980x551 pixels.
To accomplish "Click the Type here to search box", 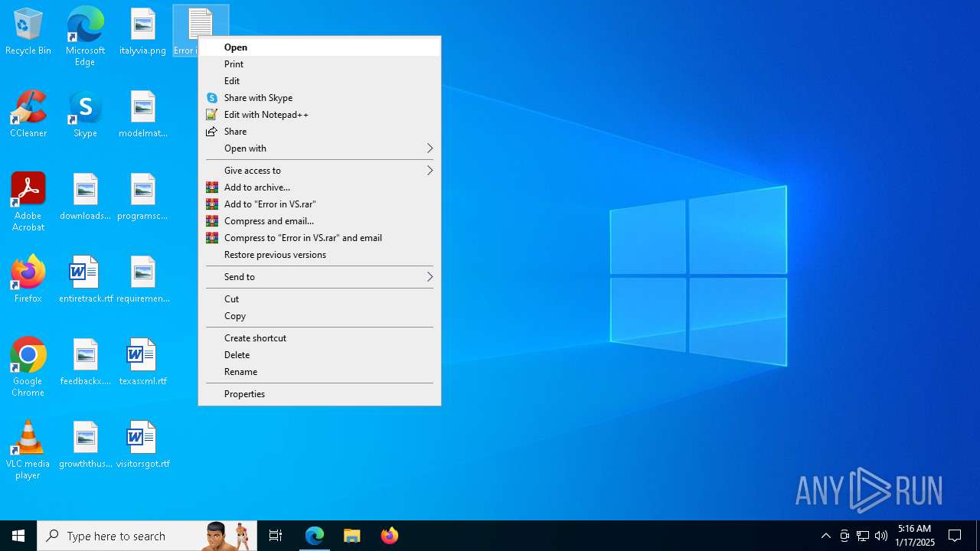I will pyautogui.click(x=147, y=536).
